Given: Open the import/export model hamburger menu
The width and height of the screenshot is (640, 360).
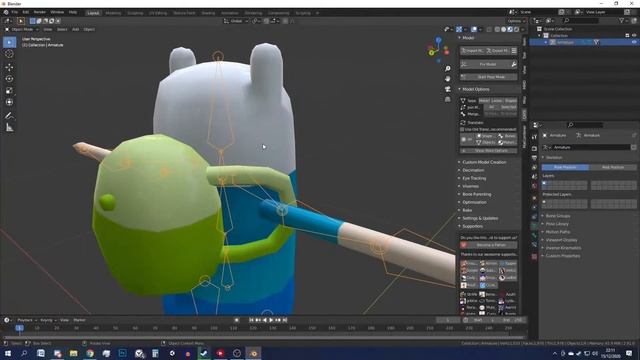Looking at the screenshot, I should tap(514, 51).
